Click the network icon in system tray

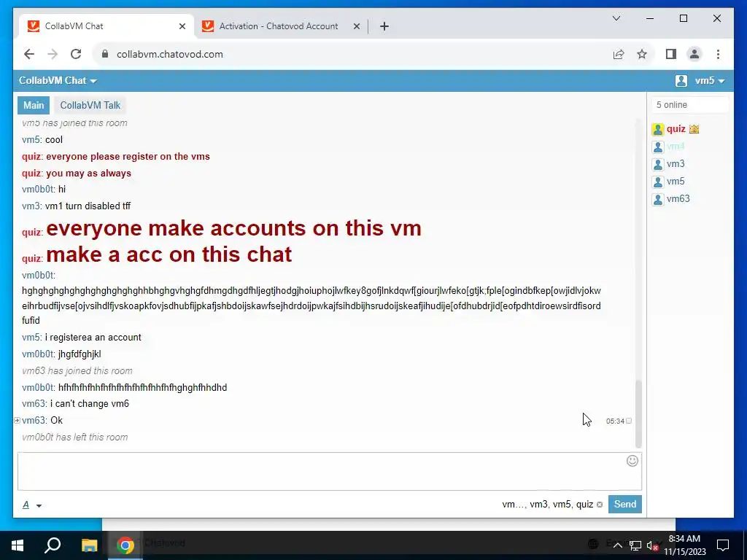click(635, 545)
